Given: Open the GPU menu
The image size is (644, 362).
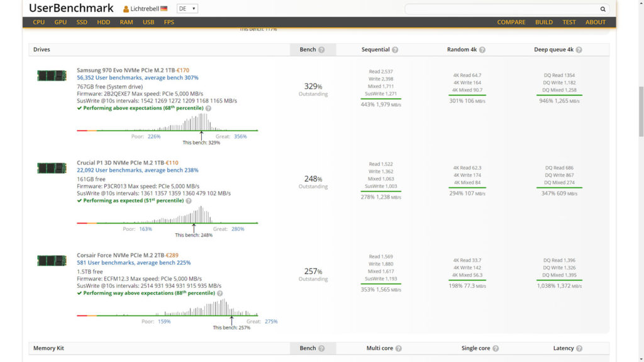Looking at the screenshot, I should [x=60, y=22].
